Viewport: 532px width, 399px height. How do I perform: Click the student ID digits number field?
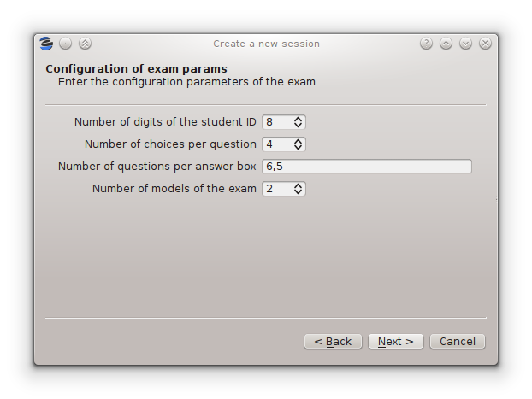click(275, 122)
